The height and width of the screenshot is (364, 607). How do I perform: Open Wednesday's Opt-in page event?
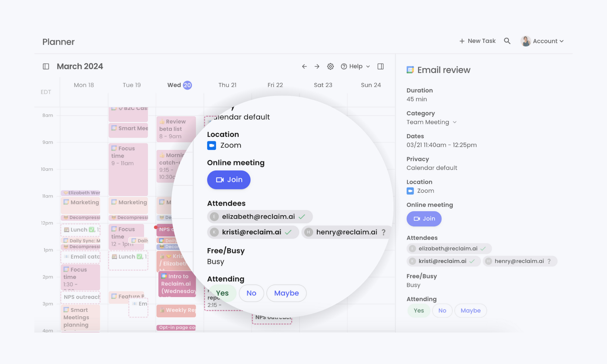pyautogui.click(x=176, y=328)
